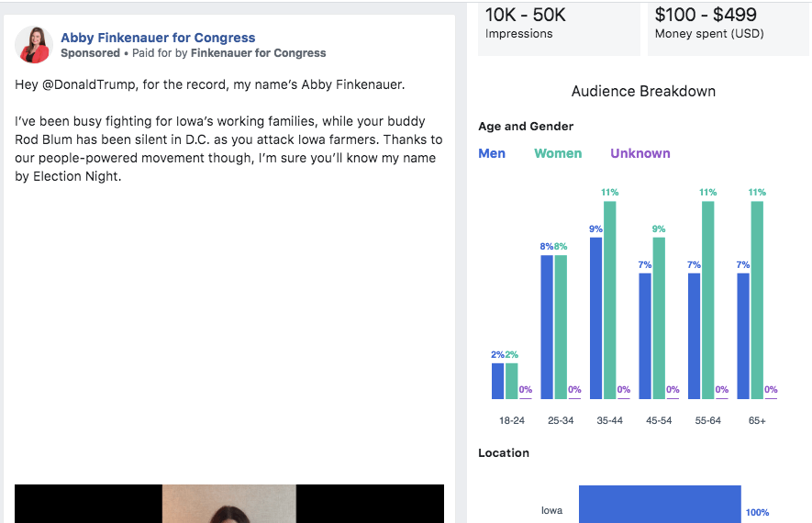This screenshot has width=812, height=523.
Task: Click the 10K - 50K Impressions card
Action: click(x=558, y=26)
